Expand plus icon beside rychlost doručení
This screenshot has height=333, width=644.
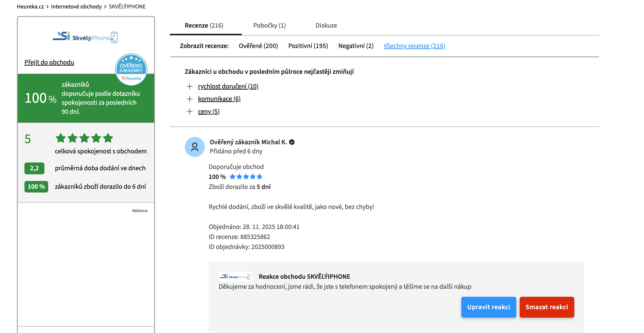(x=189, y=86)
